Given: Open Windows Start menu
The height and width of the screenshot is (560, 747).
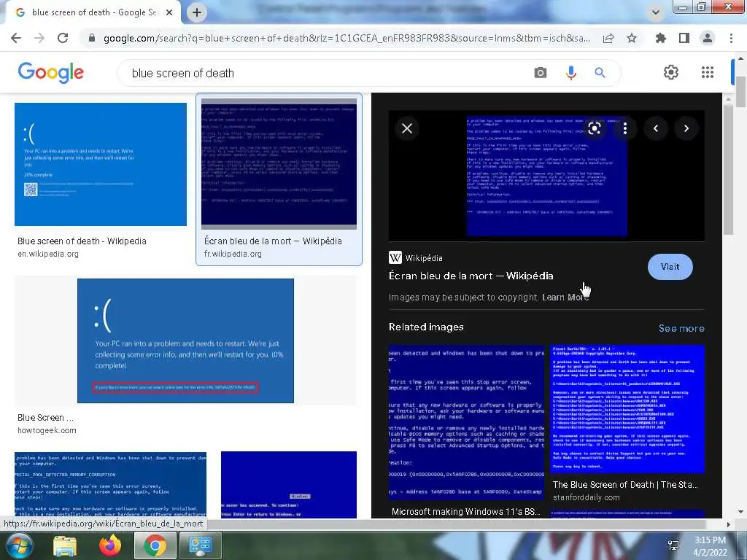Looking at the screenshot, I should [x=18, y=545].
